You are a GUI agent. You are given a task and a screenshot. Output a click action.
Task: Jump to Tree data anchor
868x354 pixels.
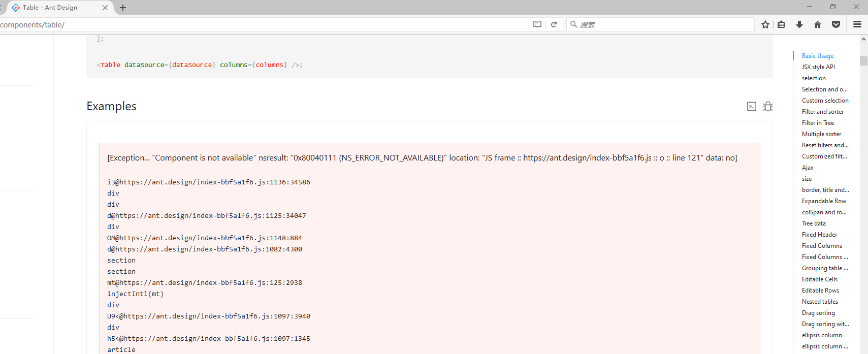pos(814,223)
